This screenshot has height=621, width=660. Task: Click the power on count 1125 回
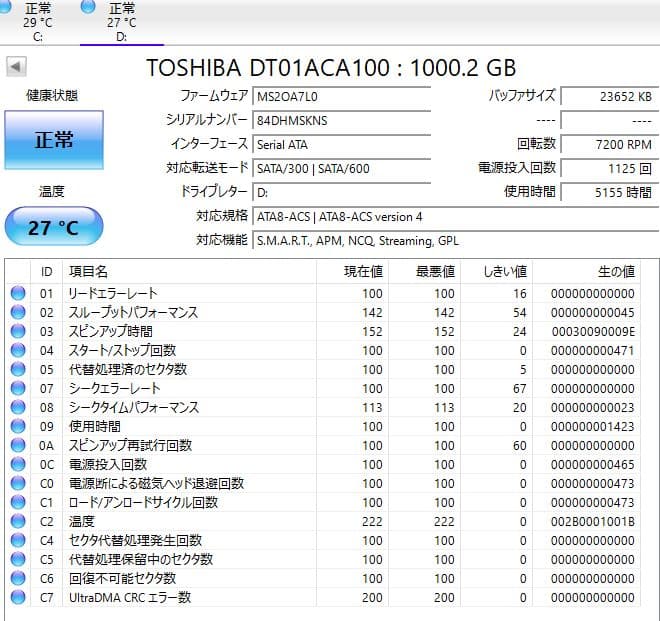(x=609, y=168)
